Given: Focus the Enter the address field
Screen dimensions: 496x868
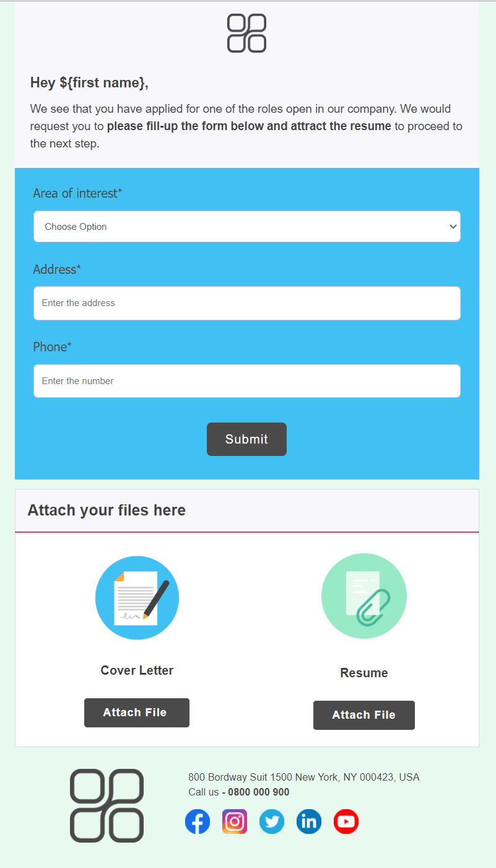Looking at the screenshot, I should pyautogui.click(x=247, y=304).
